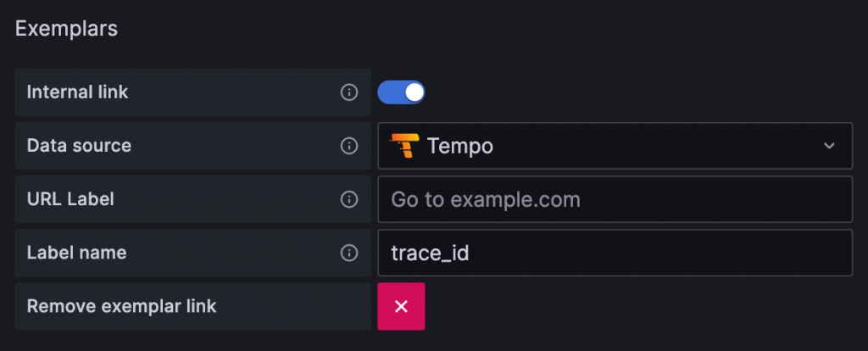This screenshot has height=351, width=868.
Task: Click the info icon beside Label name
Action: (348, 253)
